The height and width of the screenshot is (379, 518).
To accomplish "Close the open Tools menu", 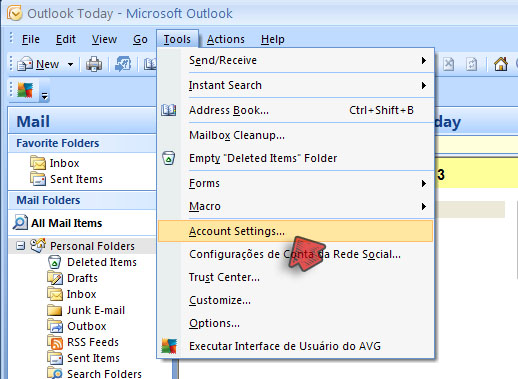I will point(177,39).
